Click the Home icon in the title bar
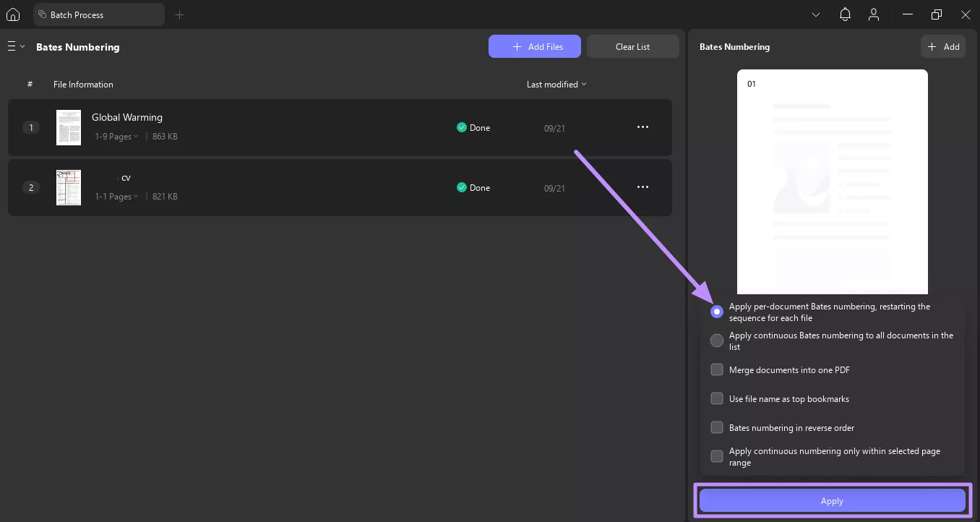The image size is (980, 522). click(13, 14)
